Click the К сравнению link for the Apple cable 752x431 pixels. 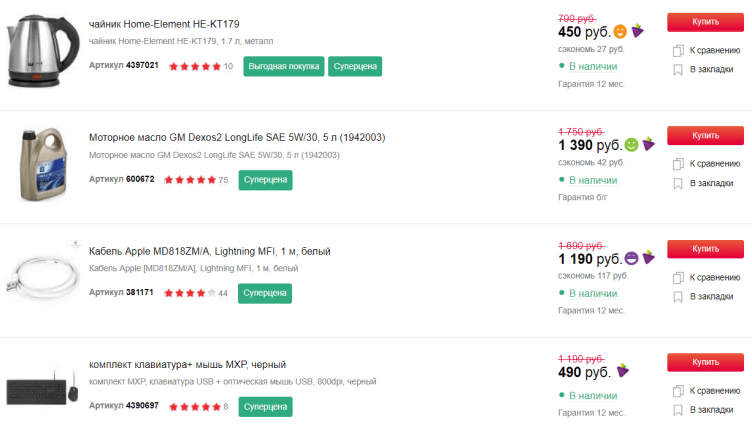point(715,278)
